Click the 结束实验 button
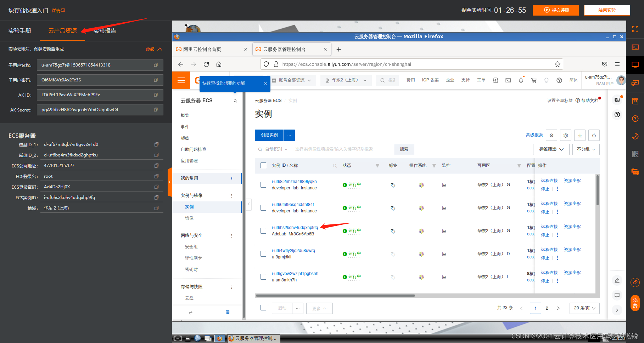Image resolution: width=644 pixels, height=343 pixels. click(607, 10)
